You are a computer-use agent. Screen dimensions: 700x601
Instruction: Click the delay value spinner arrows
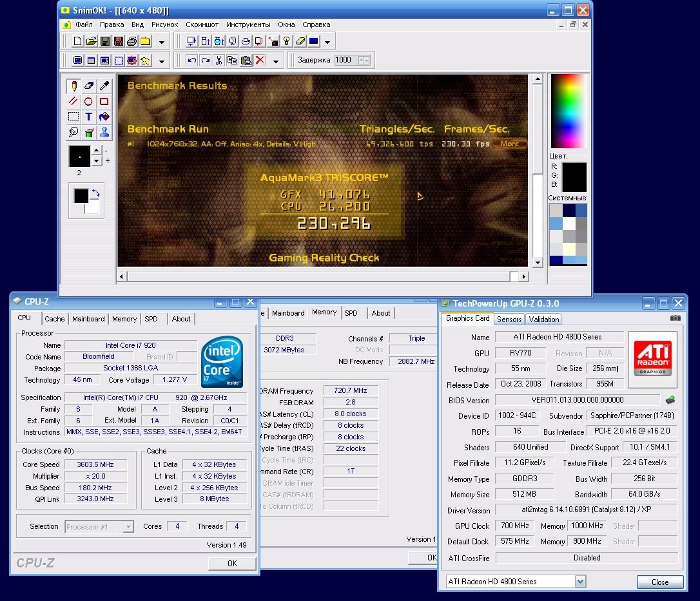point(364,61)
